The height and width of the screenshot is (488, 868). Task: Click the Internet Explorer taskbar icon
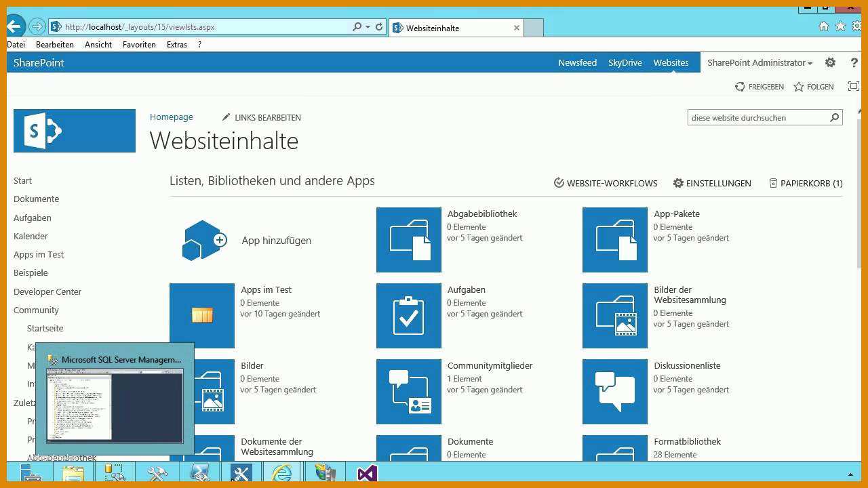281,473
